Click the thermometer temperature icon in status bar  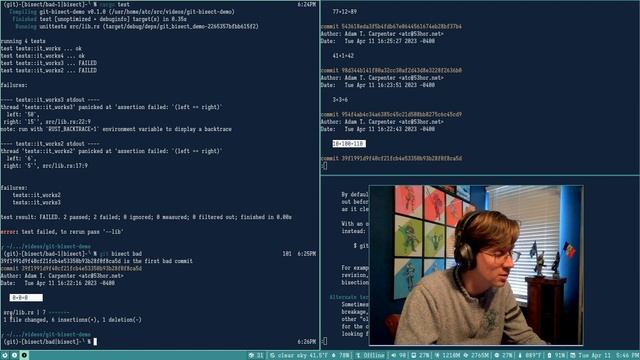click(x=520, y=356)
